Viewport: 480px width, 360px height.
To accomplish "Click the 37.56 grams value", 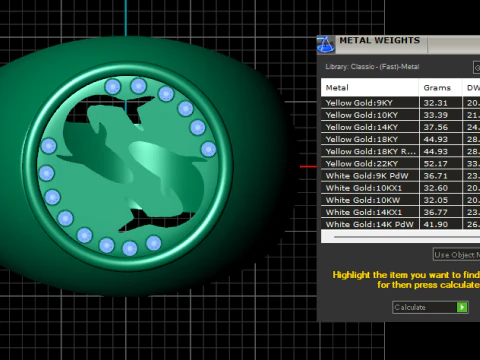I will [x=435, y=127].
